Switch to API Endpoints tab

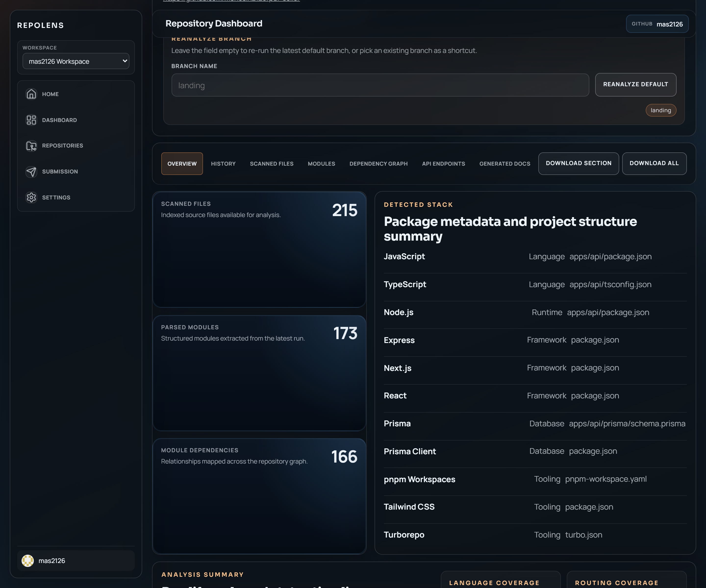[x=443, y=164]
